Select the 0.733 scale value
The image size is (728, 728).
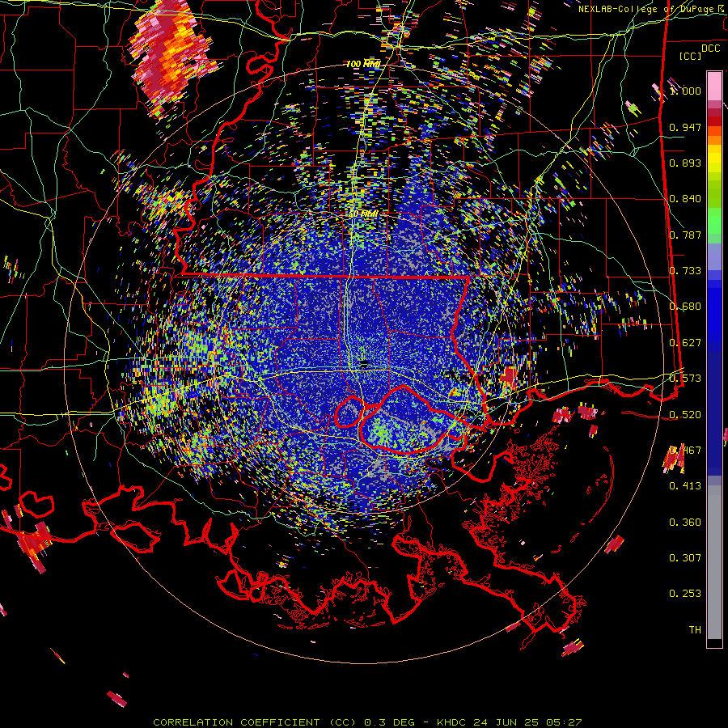(x=685, y=271)
